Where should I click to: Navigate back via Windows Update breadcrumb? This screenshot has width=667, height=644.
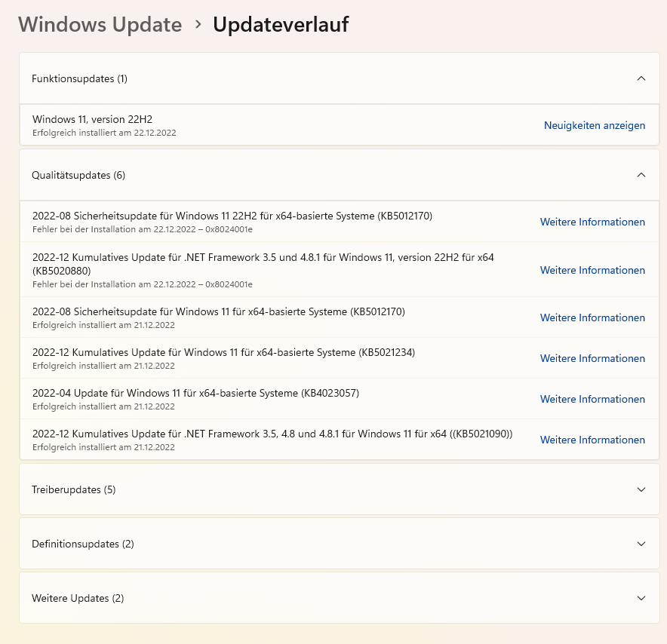coord(100,24)
